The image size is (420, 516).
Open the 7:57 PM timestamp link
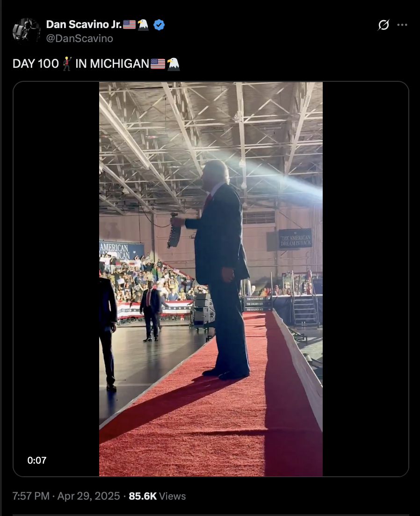click(x=31, y=496)
